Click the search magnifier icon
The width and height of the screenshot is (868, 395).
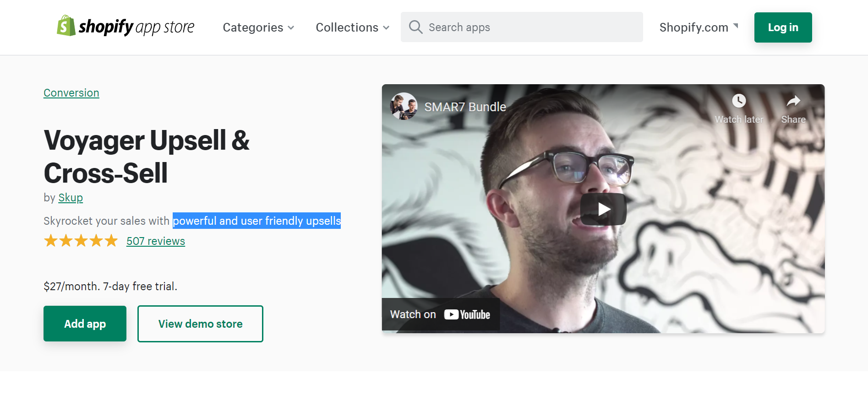coord(415,27)
